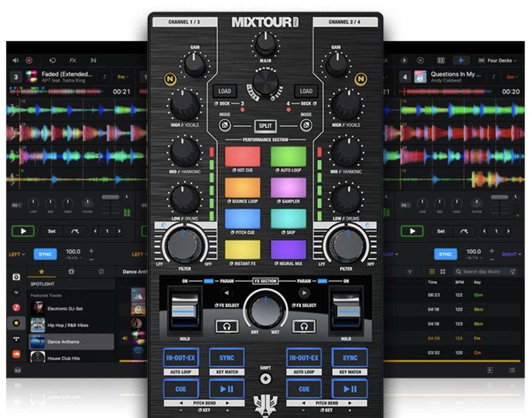This screenshot has height=418, width=532.
Task: Open the Gm key dropdown on deck 4
Action: pyautogui.click(x=512, y=77)
